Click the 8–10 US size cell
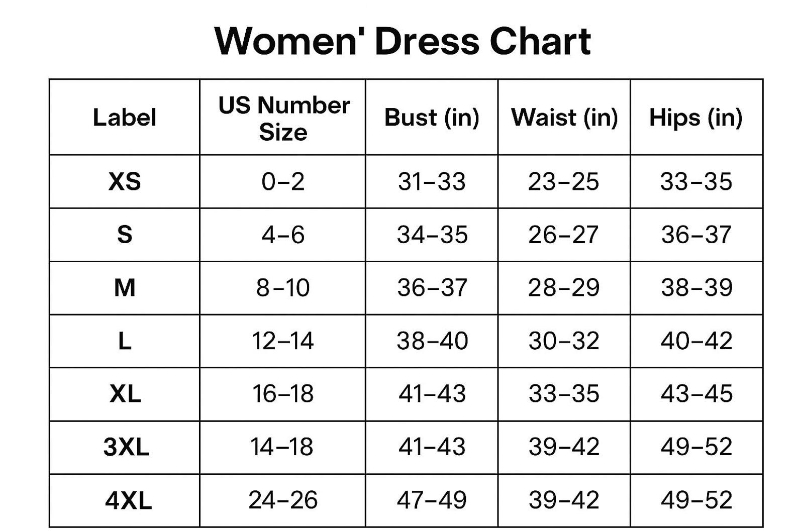The height and width of the screenshot is (532, 798). point(283,288)
